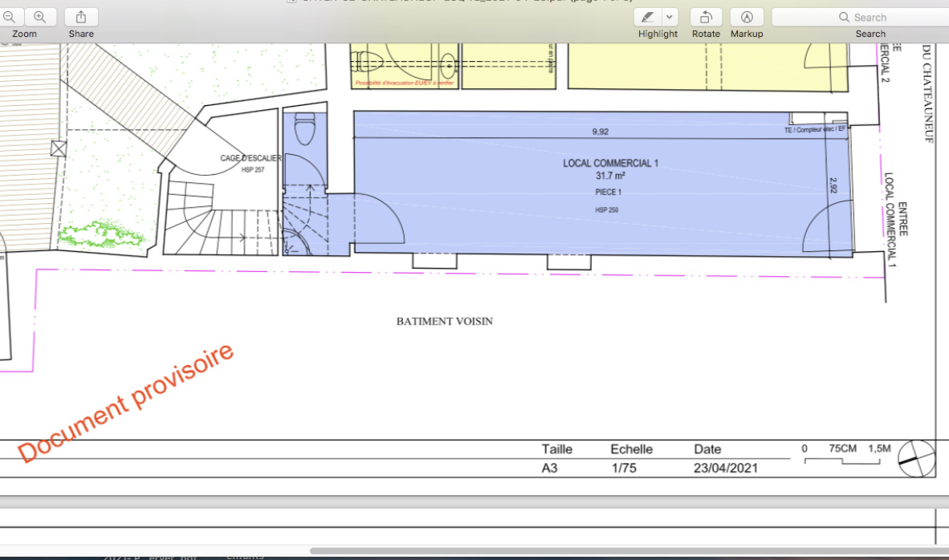This screenshot has width=949, height=560.
Task: Click the date 23/04/2021 in title block
Action: [725, 468]
